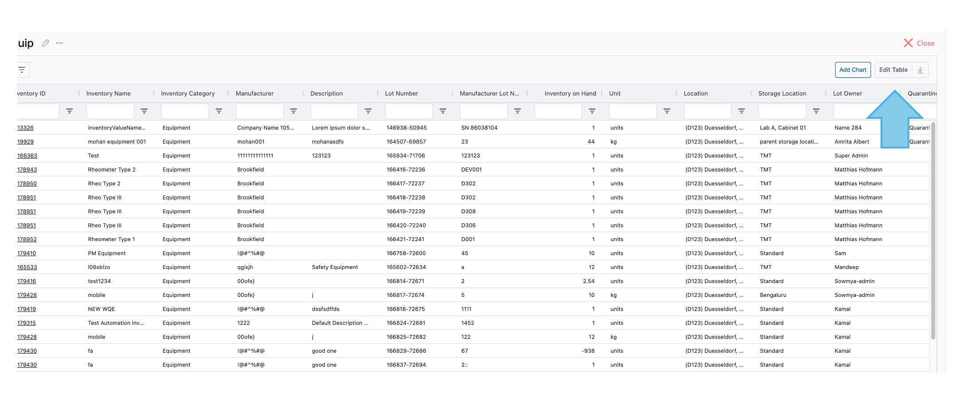
Task: Open the Location column filter icon
Action: (x=742, y=111)
